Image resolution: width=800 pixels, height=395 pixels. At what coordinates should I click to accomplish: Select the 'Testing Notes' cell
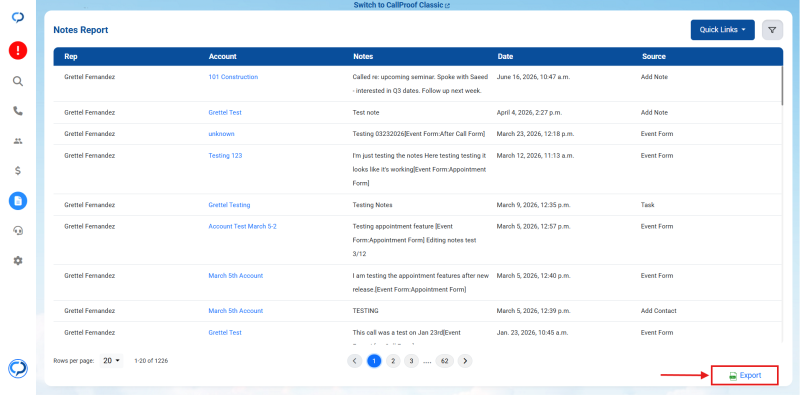tap(372, 205)
